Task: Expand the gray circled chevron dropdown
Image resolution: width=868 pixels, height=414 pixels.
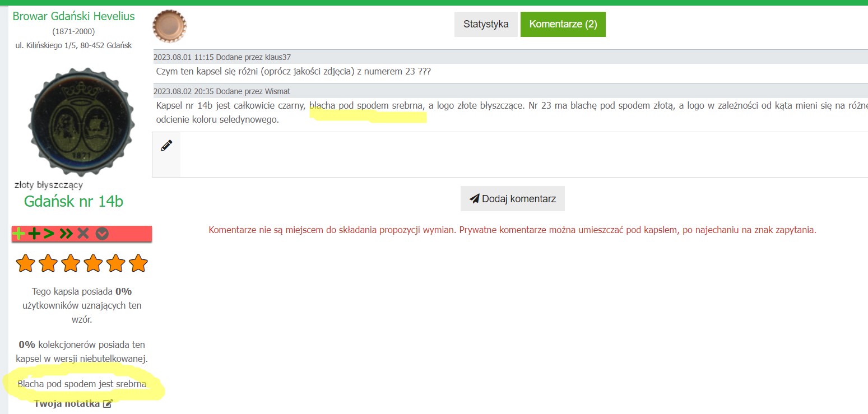Action: (x=101, y=234)
